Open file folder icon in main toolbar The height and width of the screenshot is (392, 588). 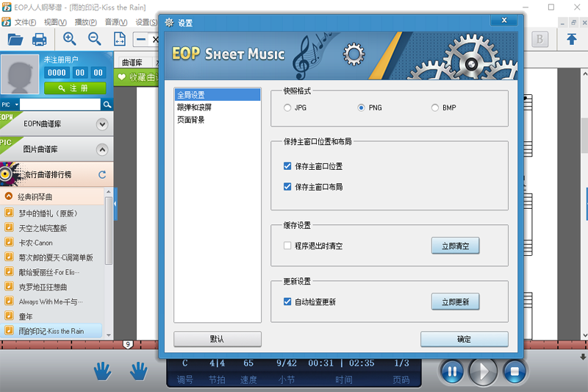point(15,39)
